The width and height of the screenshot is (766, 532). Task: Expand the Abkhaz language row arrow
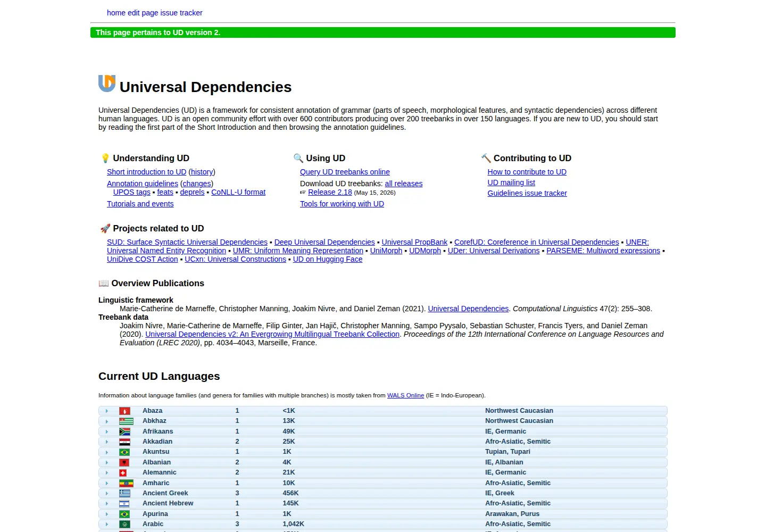click(107, 421)
